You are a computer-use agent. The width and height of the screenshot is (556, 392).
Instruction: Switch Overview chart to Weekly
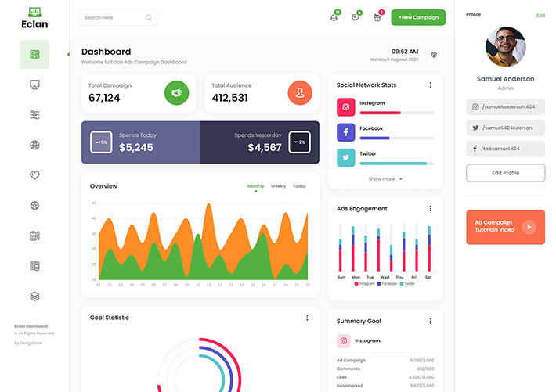278,186
